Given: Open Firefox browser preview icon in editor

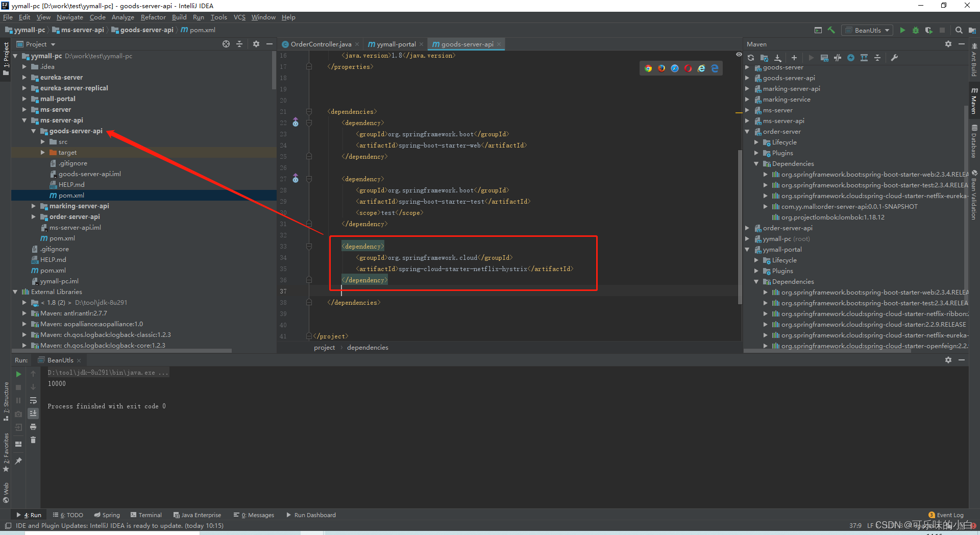Looking at the screenshot, I should 661,68.
